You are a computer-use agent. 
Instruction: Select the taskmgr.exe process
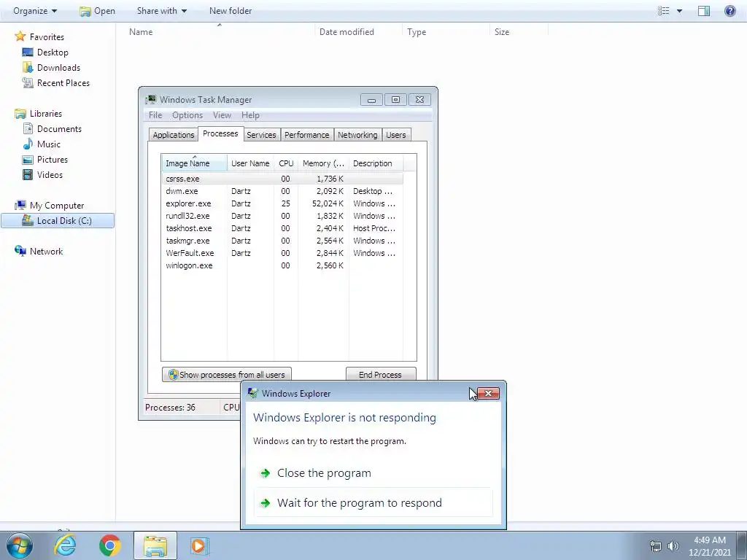[282, 241]
